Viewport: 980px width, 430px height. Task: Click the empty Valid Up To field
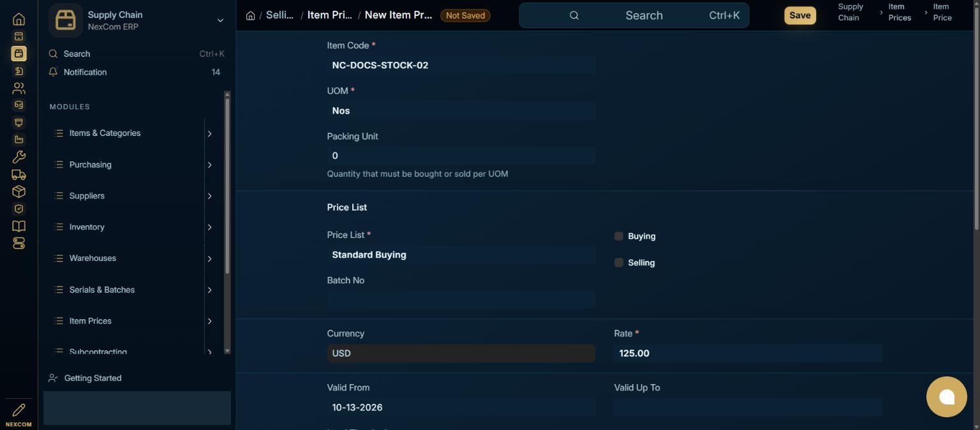[748, 407]
